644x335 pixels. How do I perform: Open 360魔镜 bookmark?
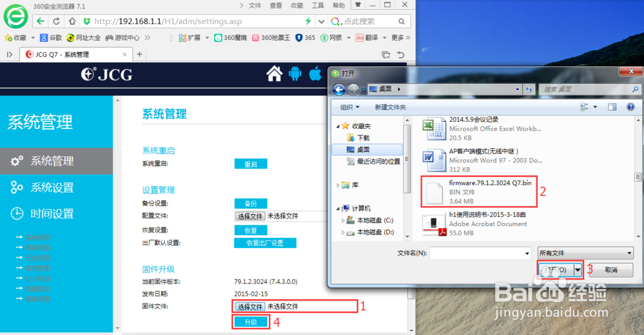point(231,38)
